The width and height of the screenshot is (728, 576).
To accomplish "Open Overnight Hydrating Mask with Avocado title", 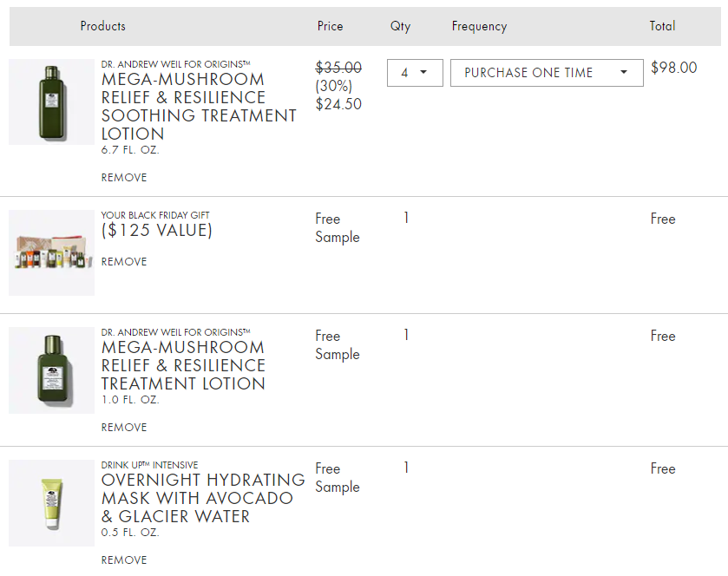I will pyautogui.click(x=203, y=498).
